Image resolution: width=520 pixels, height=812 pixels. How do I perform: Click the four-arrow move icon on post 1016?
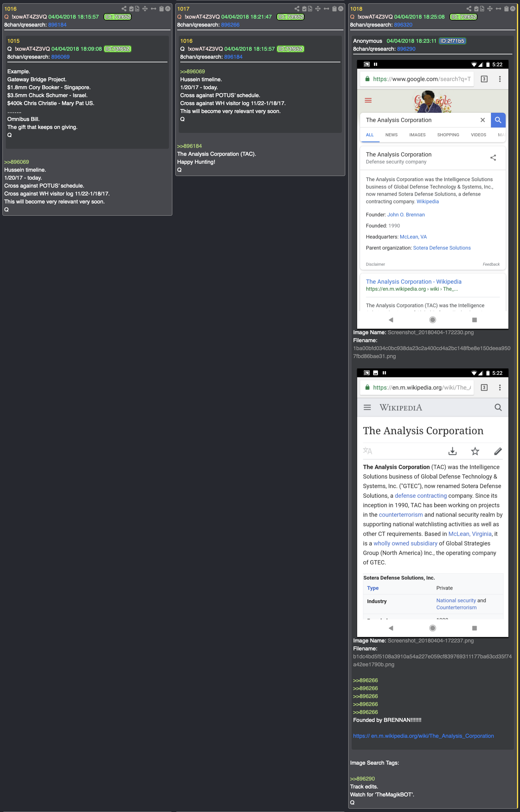145,9
